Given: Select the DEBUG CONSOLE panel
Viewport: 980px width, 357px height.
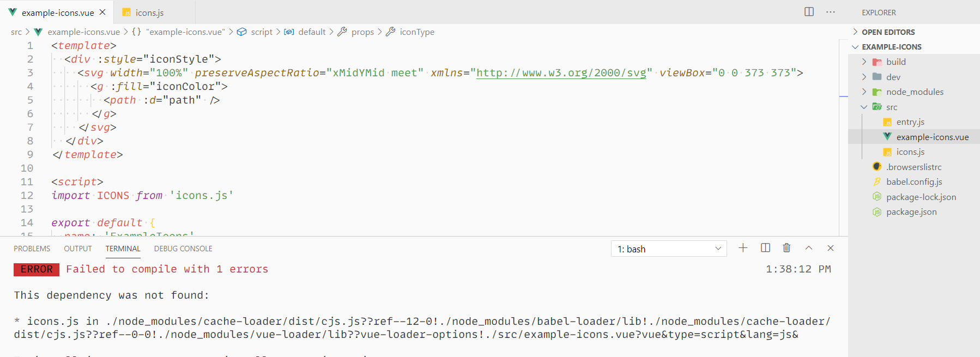Looking at the screenshot, I should (x=183, y=248).
